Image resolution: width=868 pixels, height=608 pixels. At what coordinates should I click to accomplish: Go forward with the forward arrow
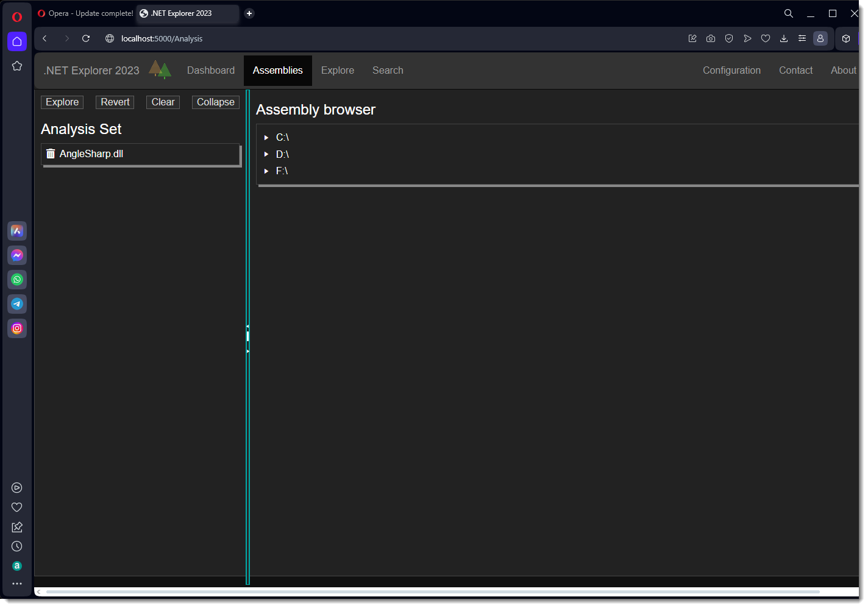(x=66, y=38)
